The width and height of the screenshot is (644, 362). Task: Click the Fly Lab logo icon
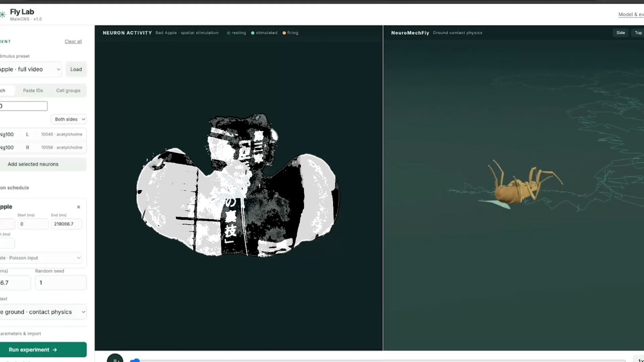pos(3,15)
